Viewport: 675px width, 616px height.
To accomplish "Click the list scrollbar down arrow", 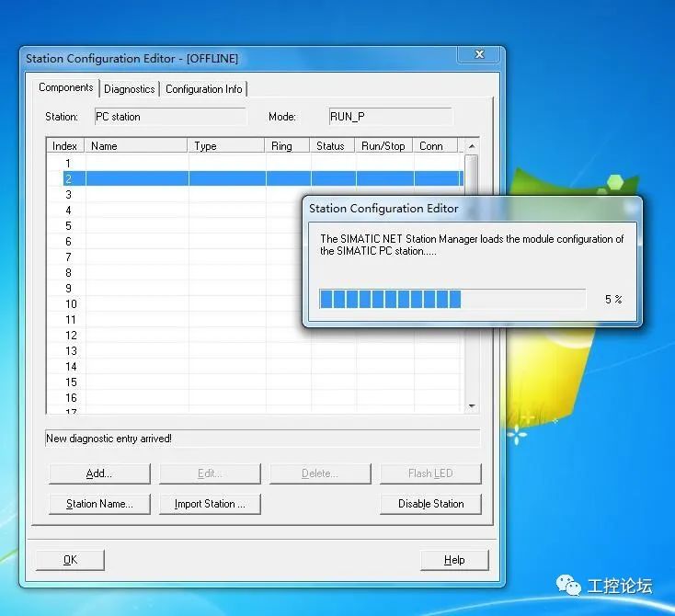I will pos(472,406).
